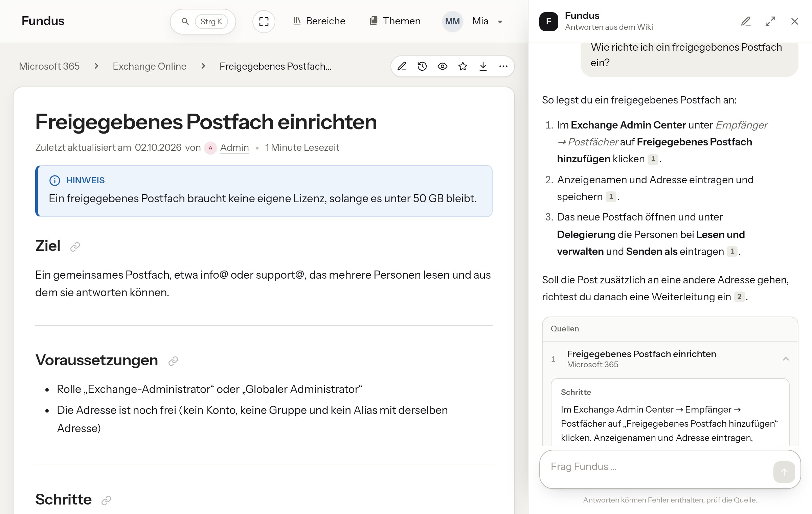This screenshot has width=812, height=514.
Task: Expand the Mia user dropdown
Action: 488,21
